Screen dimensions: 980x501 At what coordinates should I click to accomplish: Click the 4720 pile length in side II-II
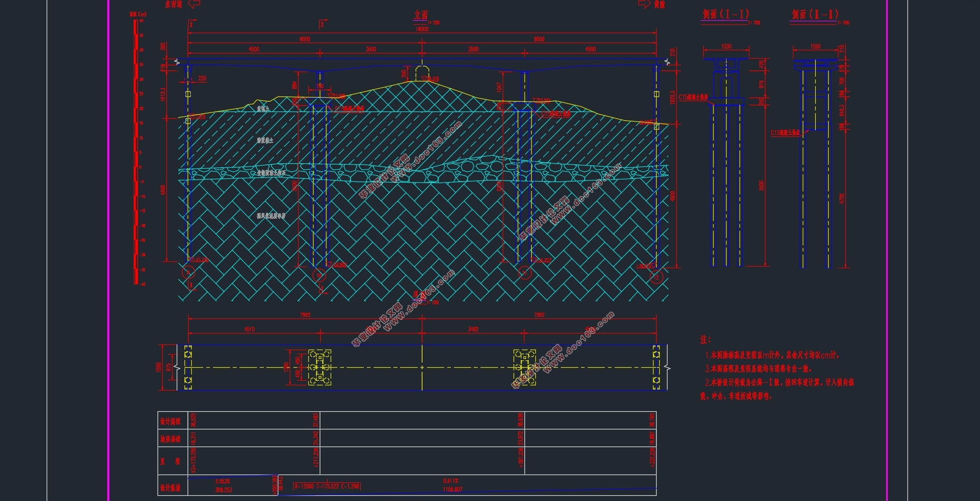842,198
